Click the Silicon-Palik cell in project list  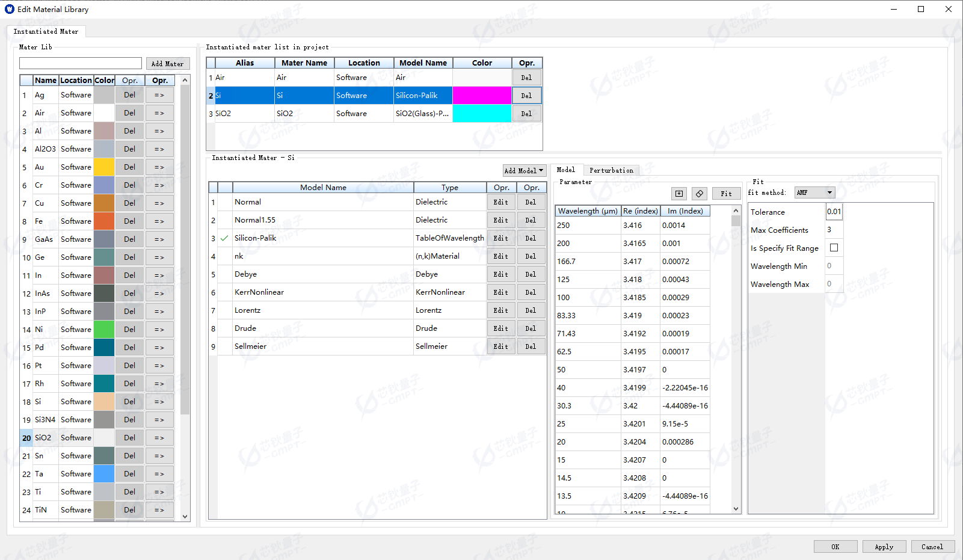click(x=423, y=96)
